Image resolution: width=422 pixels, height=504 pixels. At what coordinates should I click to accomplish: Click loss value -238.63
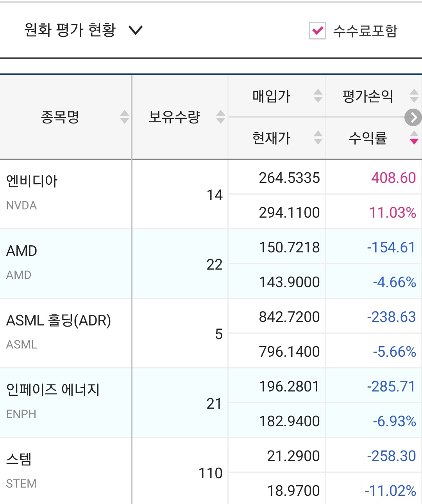point(392,317)
